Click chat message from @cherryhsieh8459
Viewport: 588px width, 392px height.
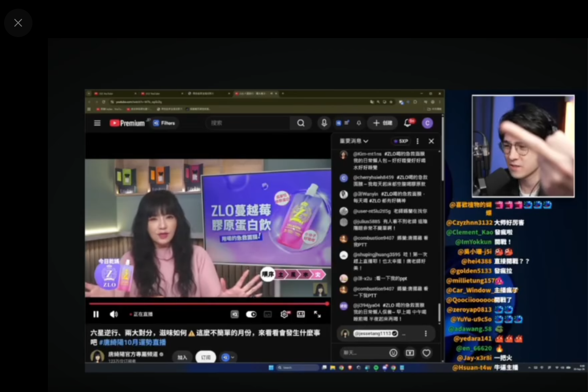tap(385, 180)
